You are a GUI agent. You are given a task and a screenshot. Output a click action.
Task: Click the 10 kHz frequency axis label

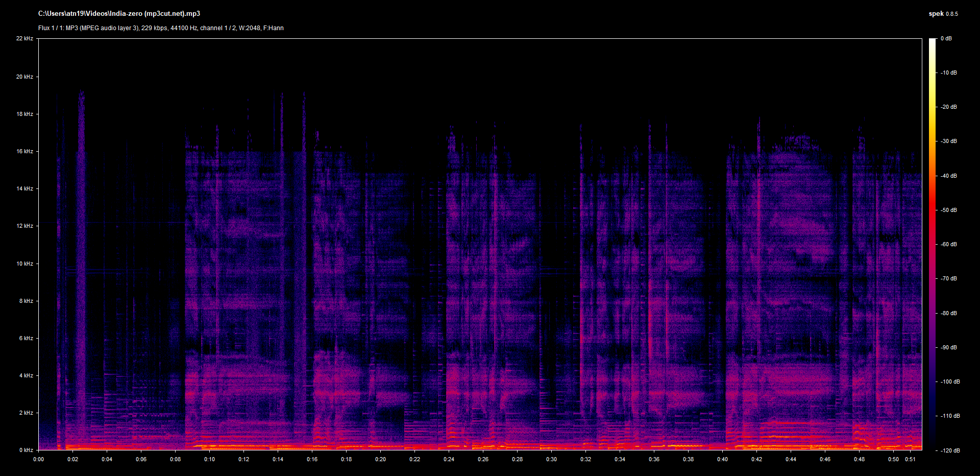pyautogui.click(x=24, y=264)
